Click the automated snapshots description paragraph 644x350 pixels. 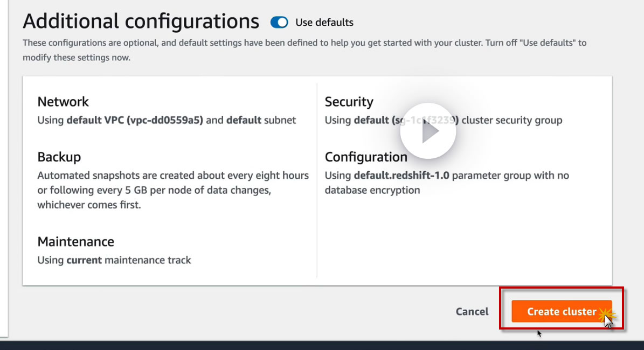172,190
